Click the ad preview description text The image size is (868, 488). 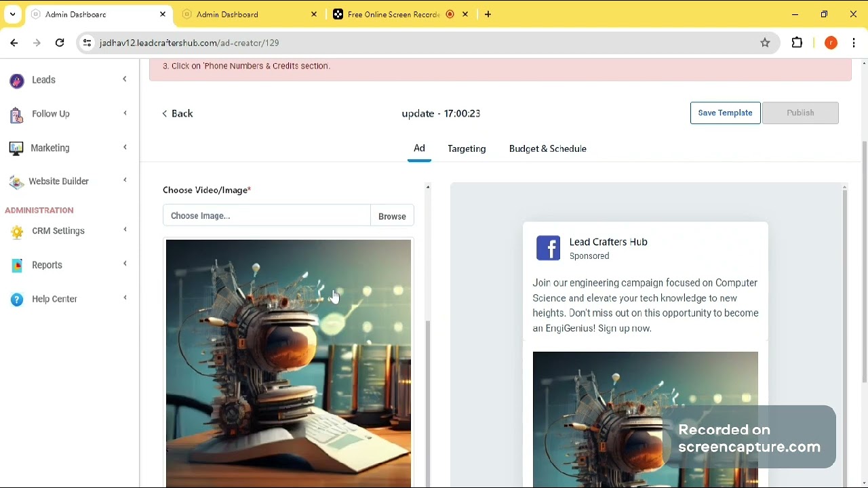tap(646, 306)
